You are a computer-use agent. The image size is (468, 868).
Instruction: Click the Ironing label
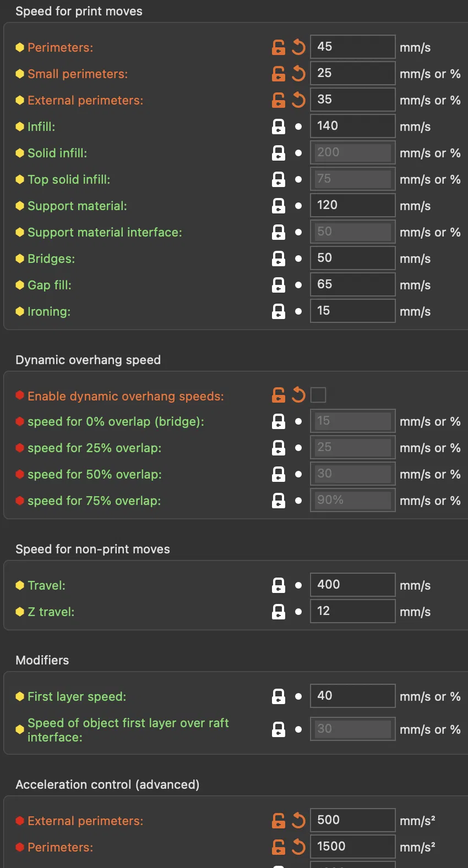coord(49,311)
